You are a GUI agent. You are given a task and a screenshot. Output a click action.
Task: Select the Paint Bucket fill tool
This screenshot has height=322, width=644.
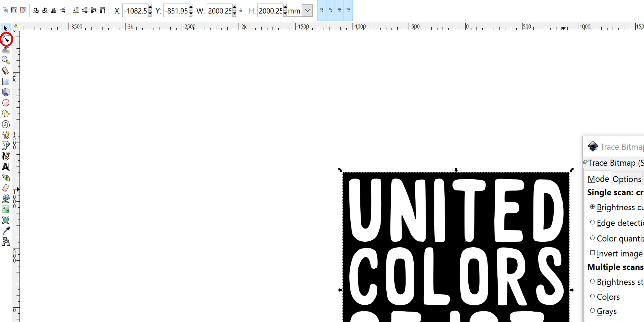tap(6, 199)
